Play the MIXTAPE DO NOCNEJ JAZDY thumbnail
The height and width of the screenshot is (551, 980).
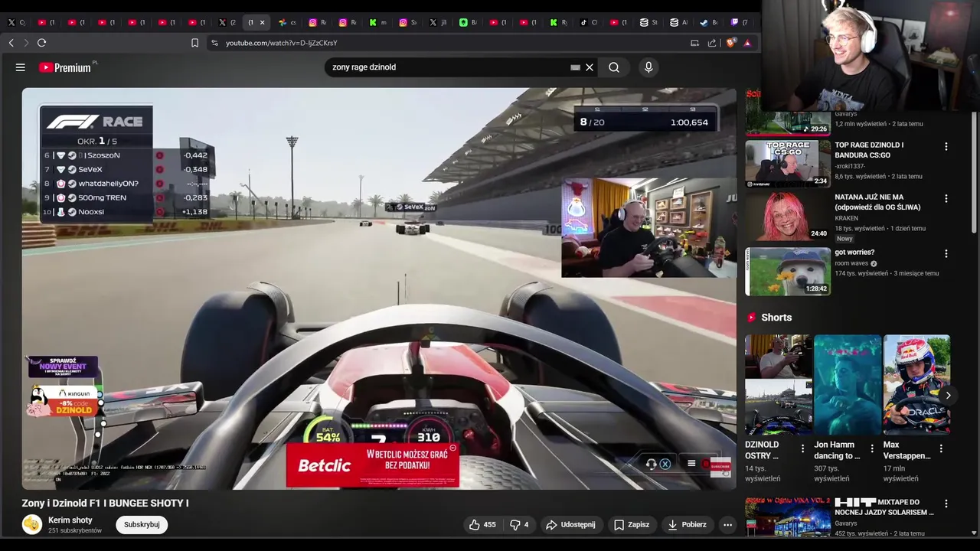(788, 517)
